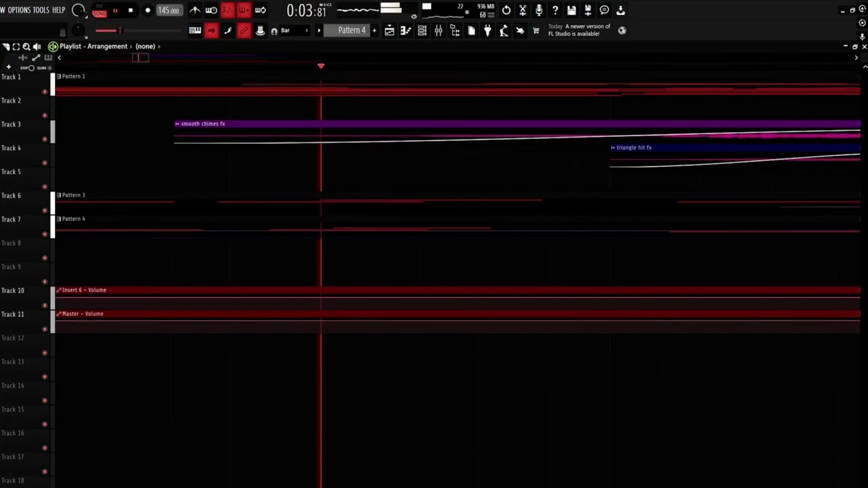Viewport: 868px width, 488px height.
Task: Click the playlist zoom magnifier icon
Action: [26, 46]
